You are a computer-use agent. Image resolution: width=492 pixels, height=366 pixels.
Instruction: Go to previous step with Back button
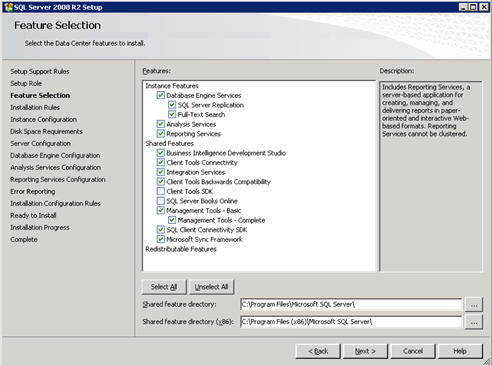coord(318,351)
